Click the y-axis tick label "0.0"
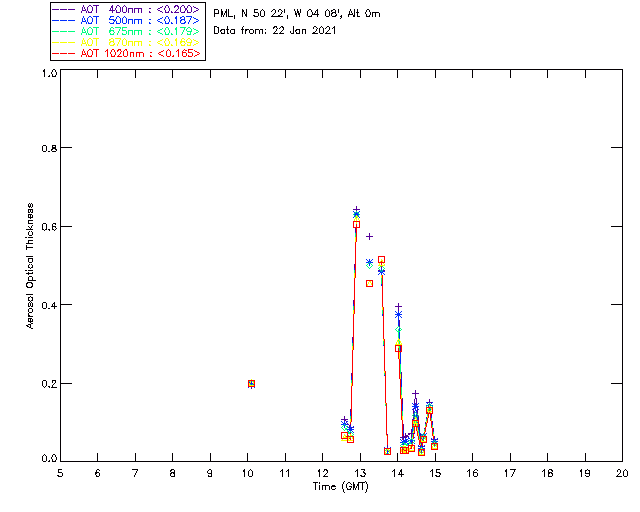This screenshot has height=512, width=640. [x=49, y=459]
